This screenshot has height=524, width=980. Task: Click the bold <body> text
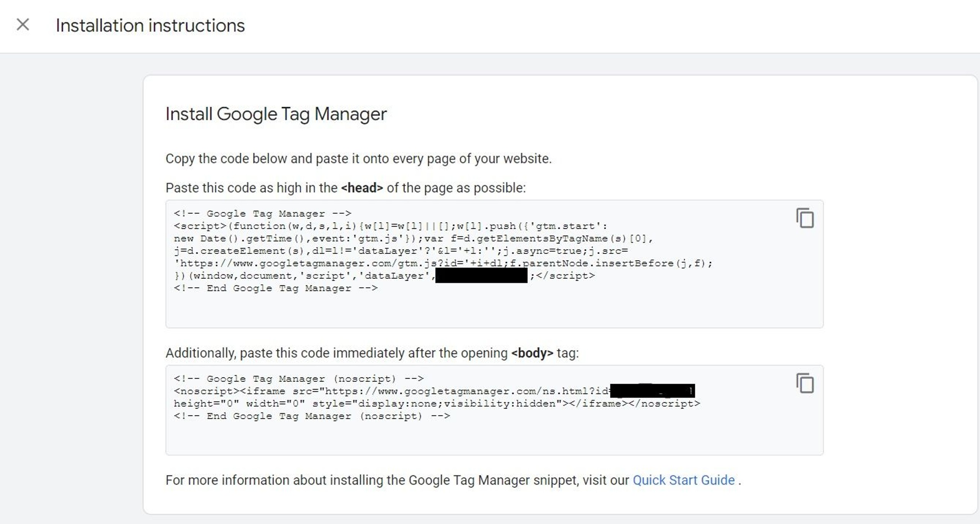point(532,353)
